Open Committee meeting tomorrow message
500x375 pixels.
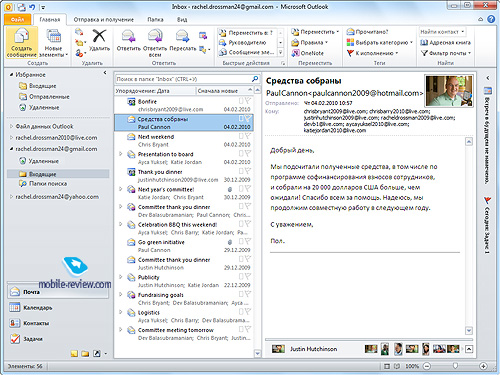184,334
